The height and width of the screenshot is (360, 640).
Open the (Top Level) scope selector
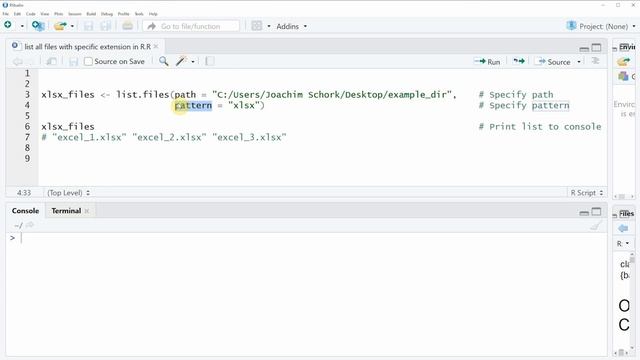click(68, 193)
